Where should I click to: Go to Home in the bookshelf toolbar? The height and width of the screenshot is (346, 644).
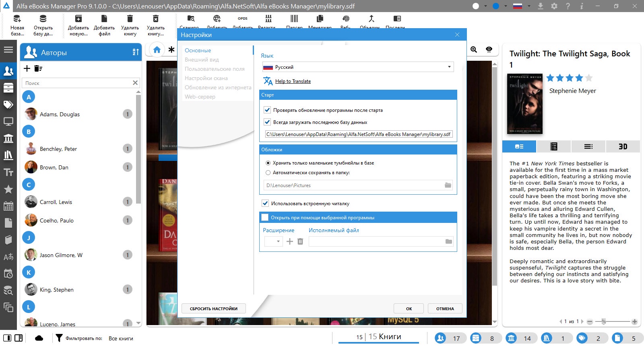[x=157, y=49]
